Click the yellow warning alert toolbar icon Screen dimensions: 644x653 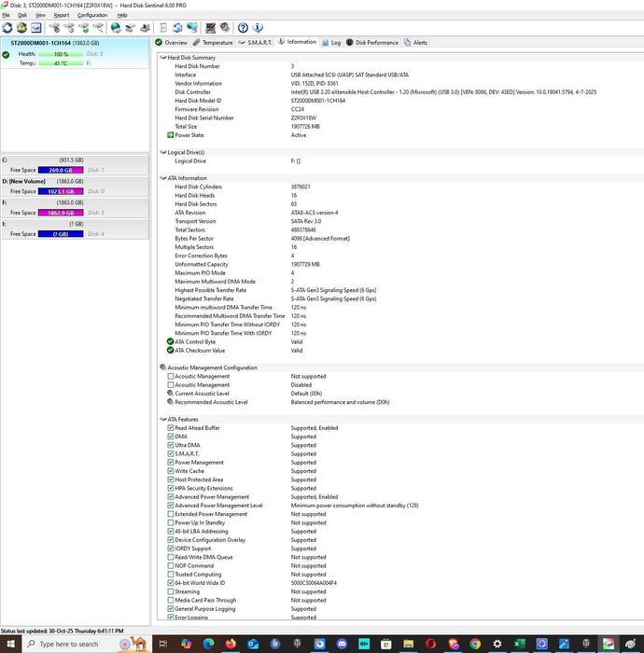coord(21,28)
